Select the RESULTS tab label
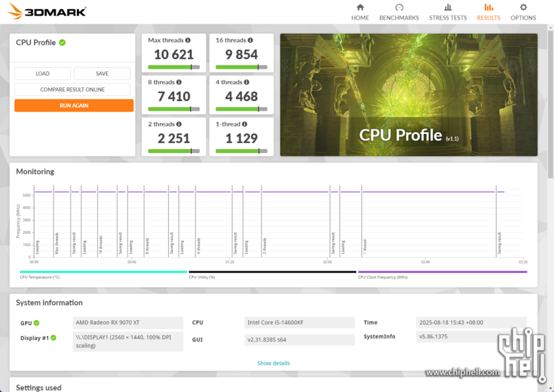This screenshot has height=392, width=554. click(x=488, y=18)
